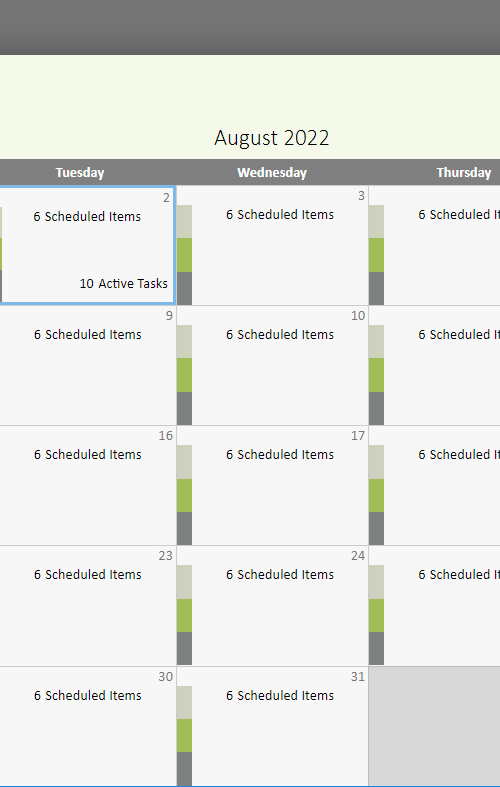This screenshot has height=787, width=500.
Task: Click the dark gray bar segment on August 10
Action: (184, 409)
